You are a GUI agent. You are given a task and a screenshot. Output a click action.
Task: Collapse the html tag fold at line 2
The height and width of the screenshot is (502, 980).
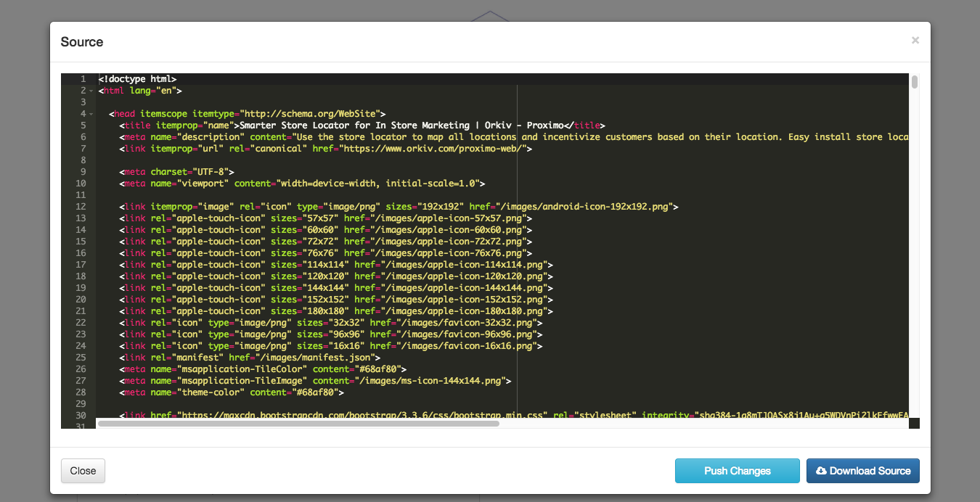[91, 91]
